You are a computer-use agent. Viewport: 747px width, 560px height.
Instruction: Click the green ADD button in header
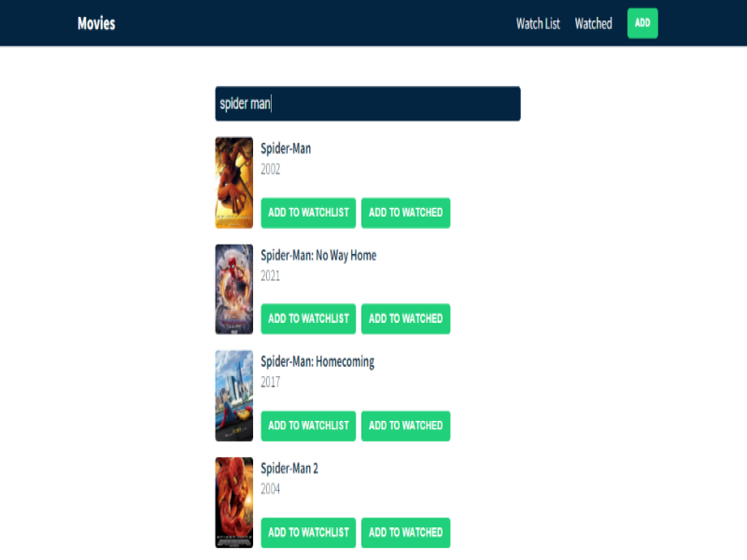pos(642,22)
